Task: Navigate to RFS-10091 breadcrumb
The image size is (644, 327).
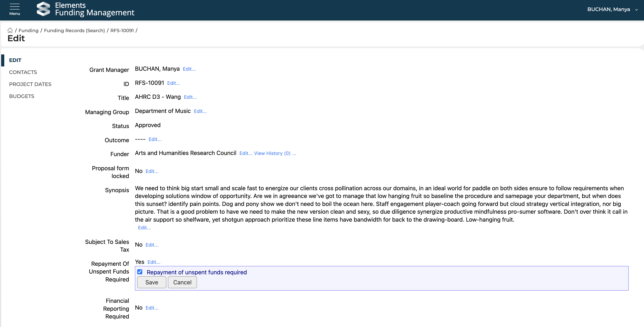Action: click(x=122, y=30)
